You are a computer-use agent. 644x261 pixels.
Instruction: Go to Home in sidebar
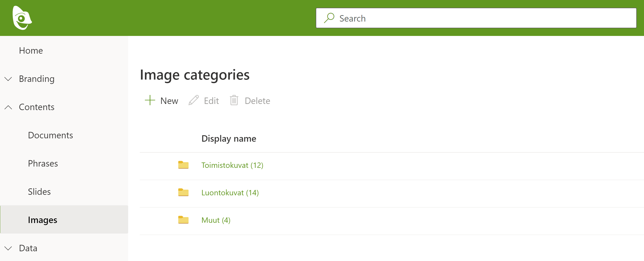31,51
